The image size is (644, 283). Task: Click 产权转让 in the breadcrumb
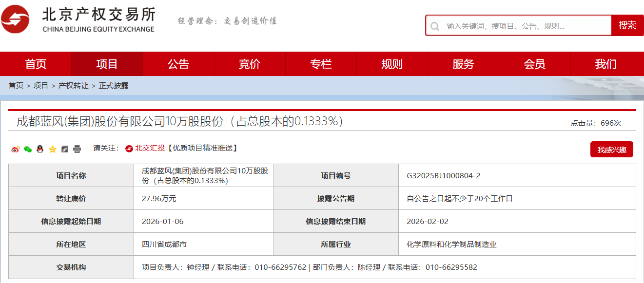(74, 86)
